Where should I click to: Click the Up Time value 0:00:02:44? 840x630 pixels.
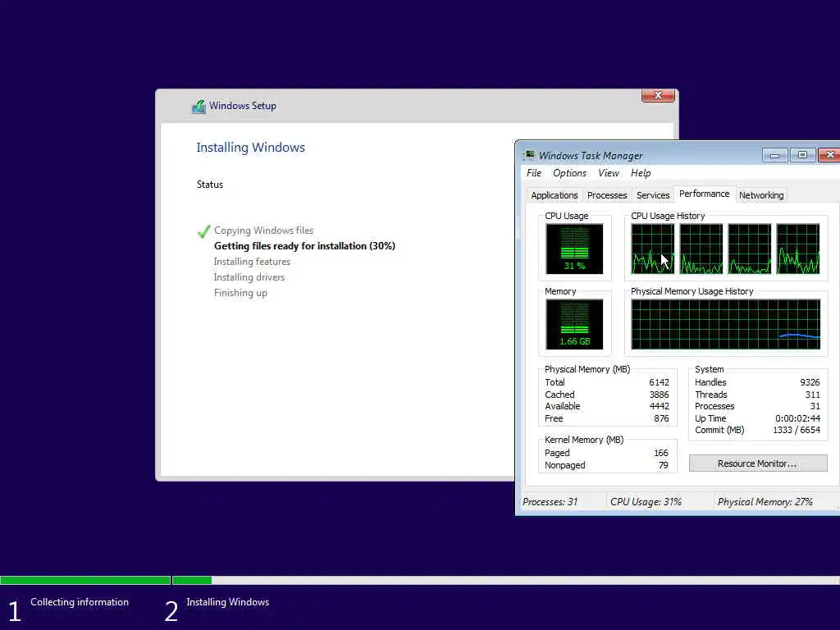pyautogui.click(x=797, y=418)
